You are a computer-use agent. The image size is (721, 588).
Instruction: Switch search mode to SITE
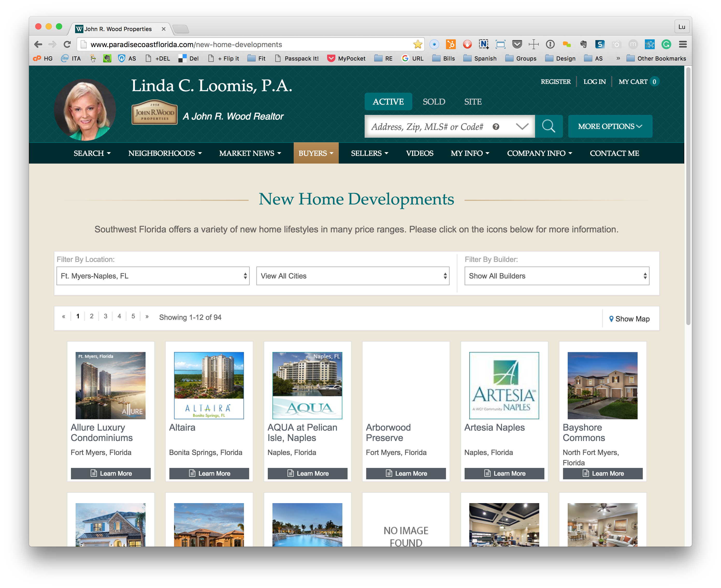click(473, 102)
